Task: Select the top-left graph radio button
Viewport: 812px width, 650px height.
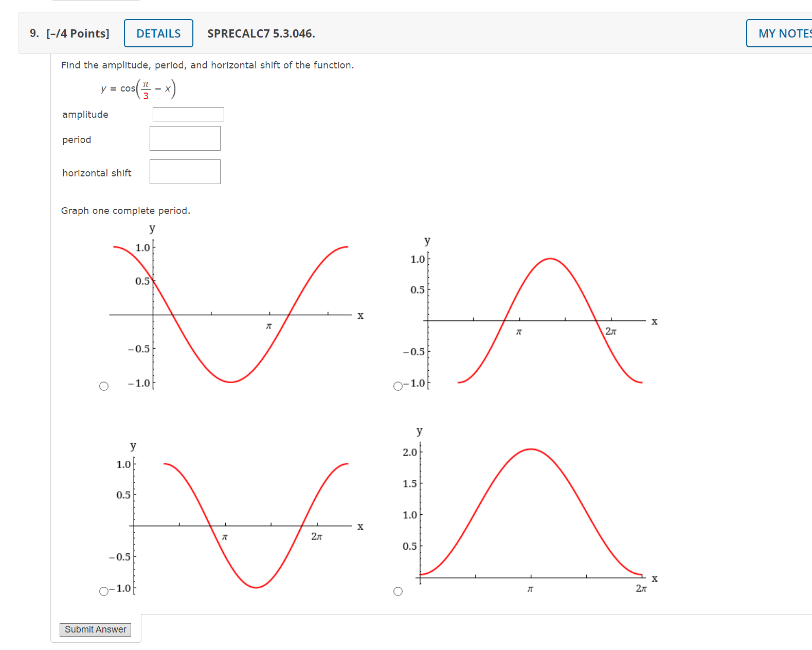Action: (104, 386)
